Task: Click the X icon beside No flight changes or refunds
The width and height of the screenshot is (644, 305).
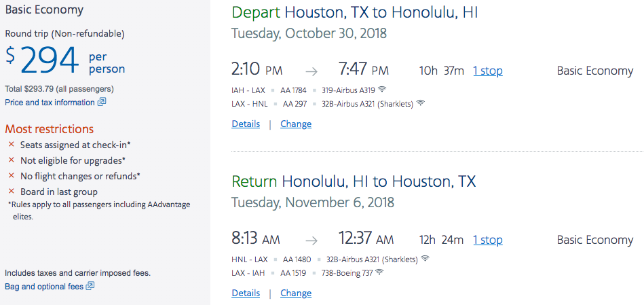Action: point(11,176)
